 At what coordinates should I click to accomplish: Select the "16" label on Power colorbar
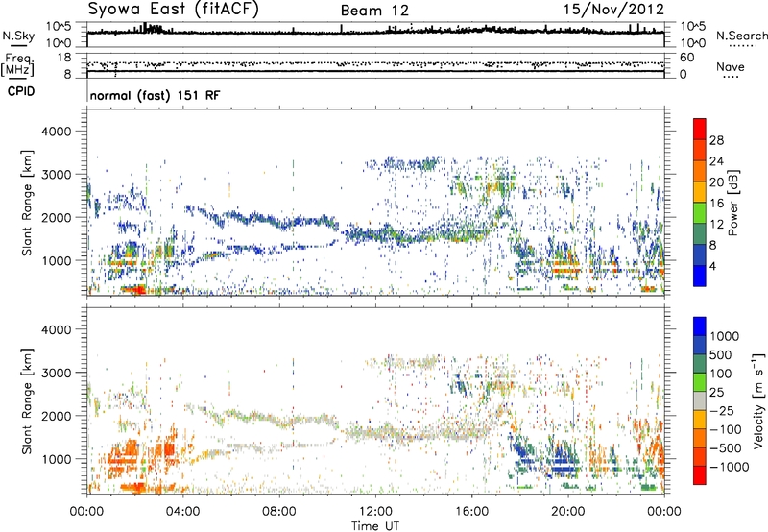tap(716, 204)
